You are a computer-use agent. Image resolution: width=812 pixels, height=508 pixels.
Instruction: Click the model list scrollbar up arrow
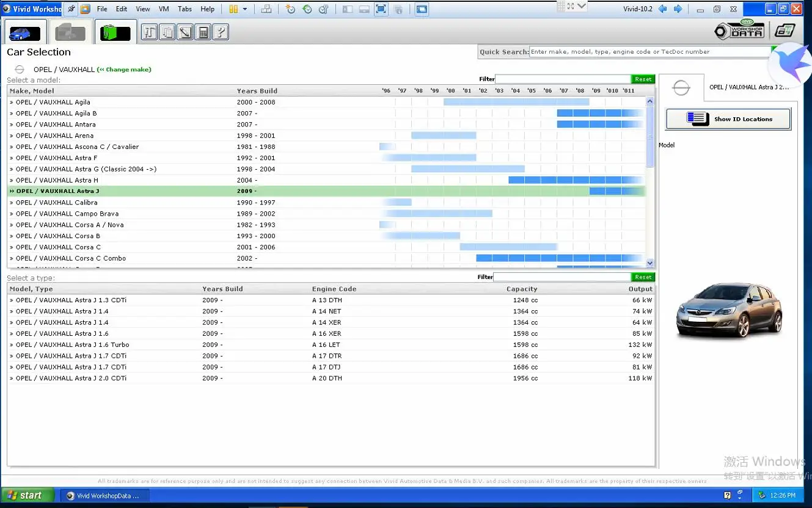tap(650, 101)
